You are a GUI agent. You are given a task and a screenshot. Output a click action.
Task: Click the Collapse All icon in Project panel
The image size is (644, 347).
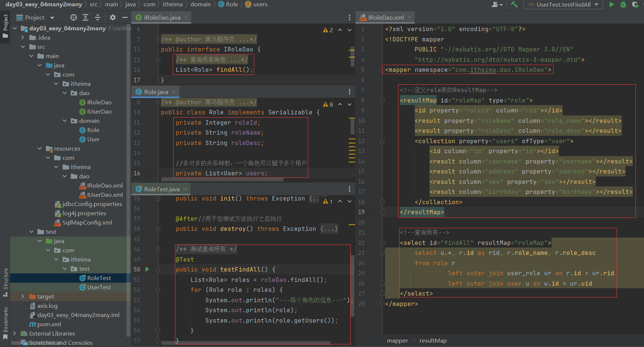(x=98, y=17)
